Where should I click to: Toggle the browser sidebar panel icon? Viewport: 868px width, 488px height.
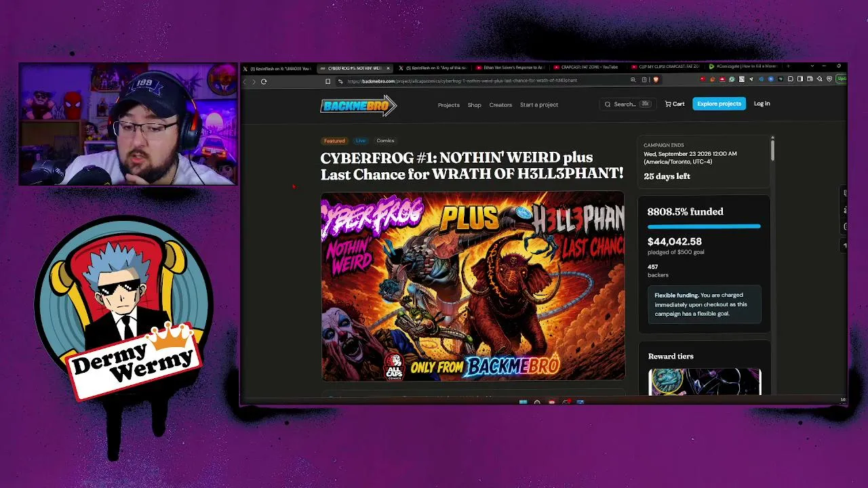[x=800, y=79]
